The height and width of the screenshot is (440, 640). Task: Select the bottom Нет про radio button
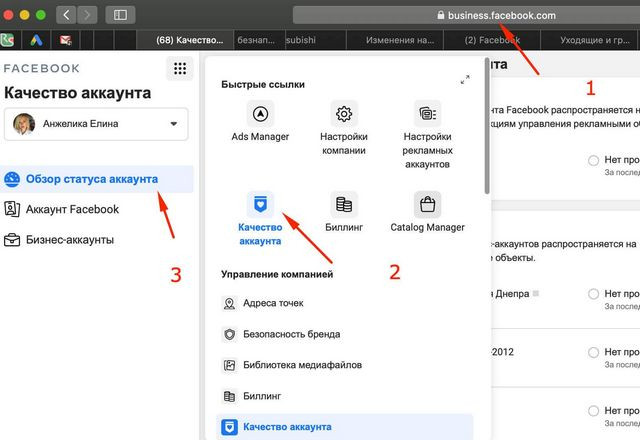coord(593,411)
